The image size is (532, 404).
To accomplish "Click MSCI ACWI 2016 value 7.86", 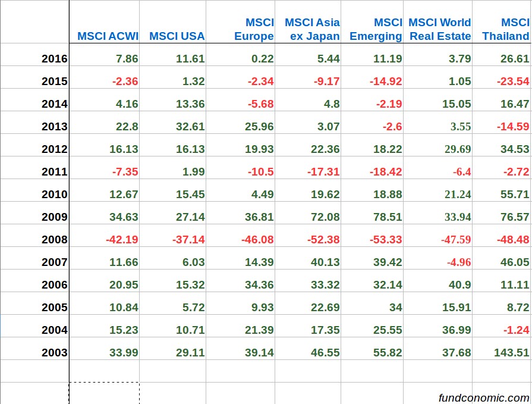I will tap(127, 59).
